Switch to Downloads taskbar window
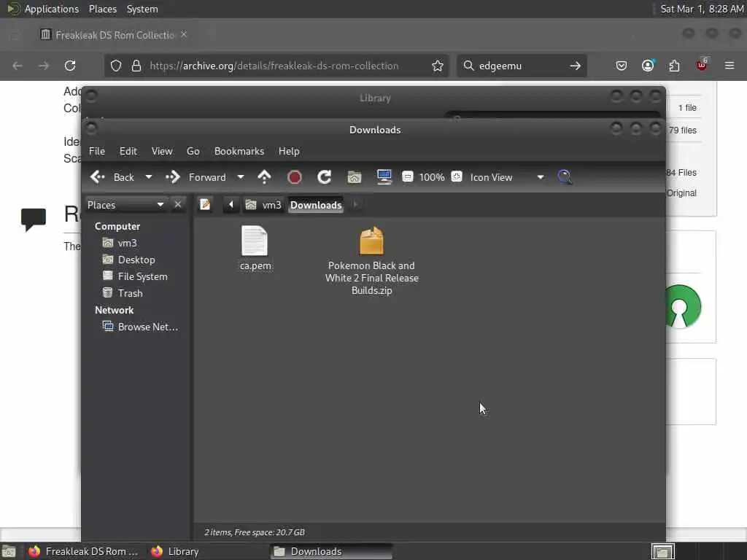 pos(332,551)
